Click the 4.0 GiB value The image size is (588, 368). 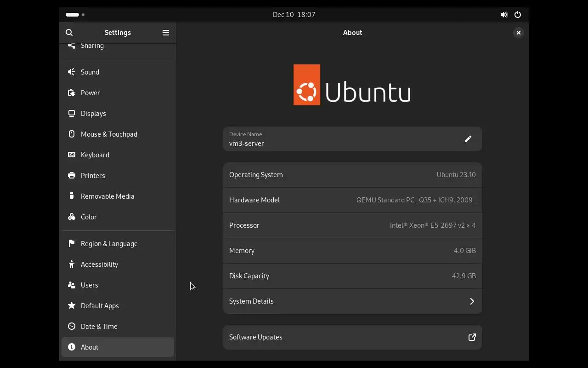click(465, 251)
